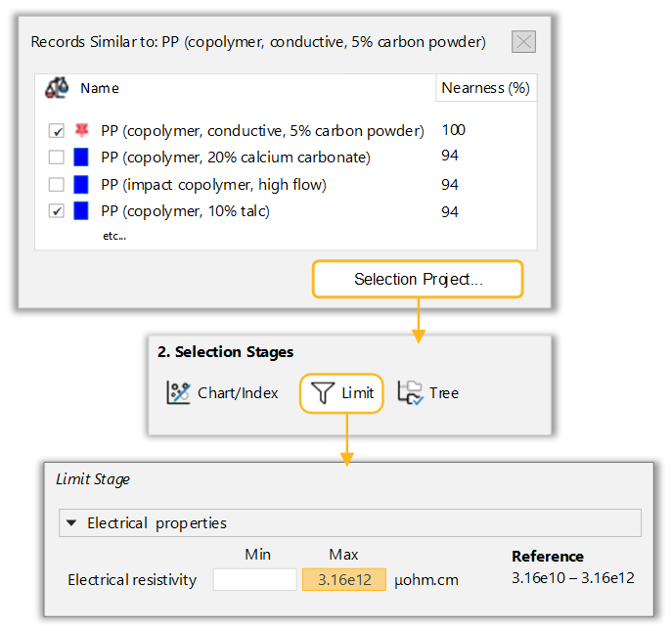The height and width of the screenshot is (631, 672).
Task: Click the balance scale compare icon
Action: 57,88
